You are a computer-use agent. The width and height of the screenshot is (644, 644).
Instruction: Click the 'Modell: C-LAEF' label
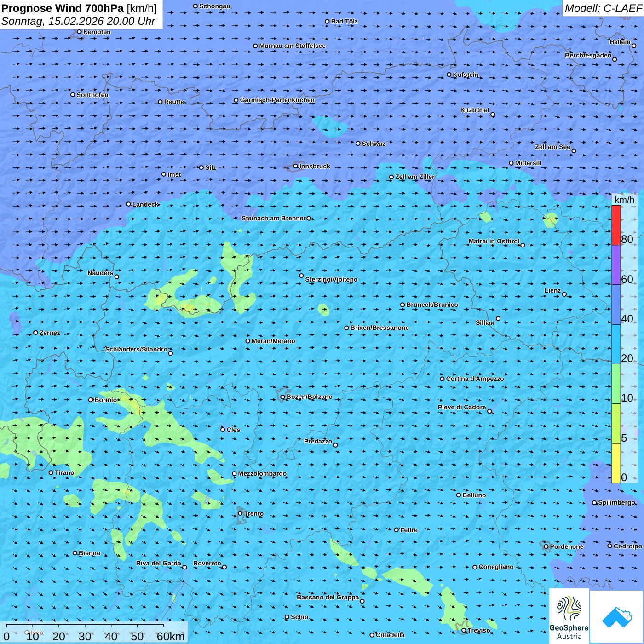pyautogui.click(x=603, y=8)
